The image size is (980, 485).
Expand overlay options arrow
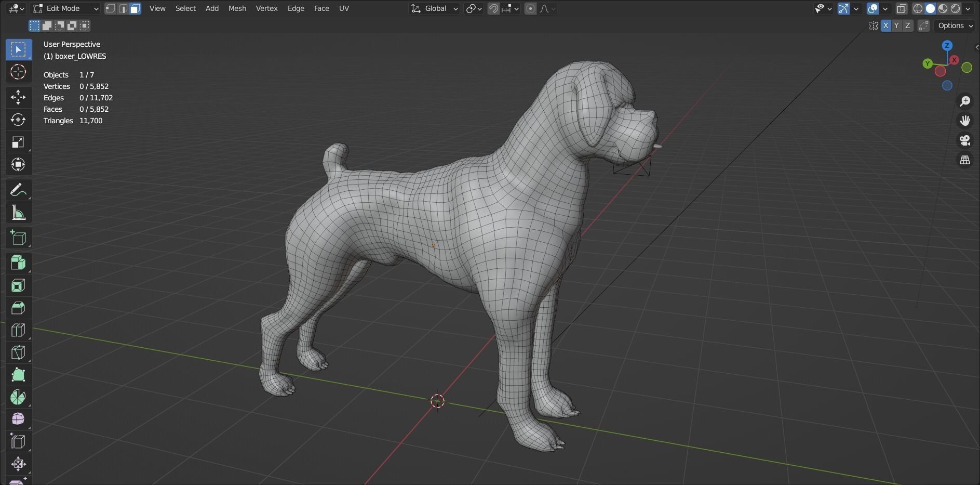[885, 8]
